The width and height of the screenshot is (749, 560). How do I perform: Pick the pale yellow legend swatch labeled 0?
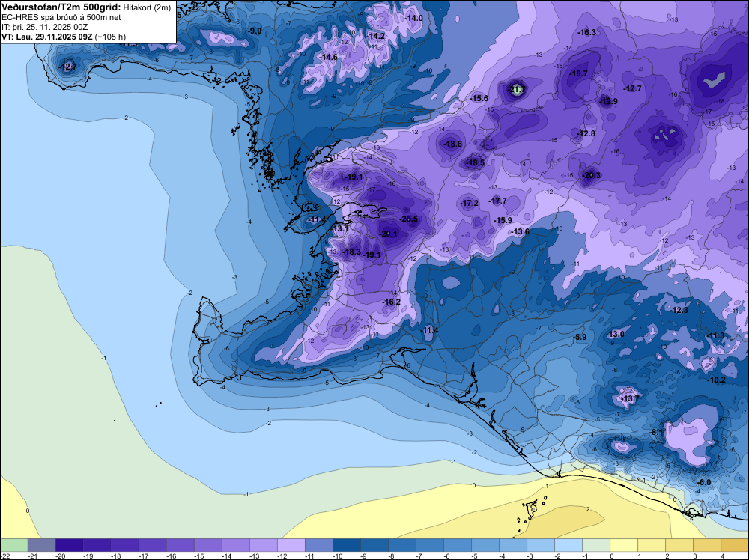624,545
